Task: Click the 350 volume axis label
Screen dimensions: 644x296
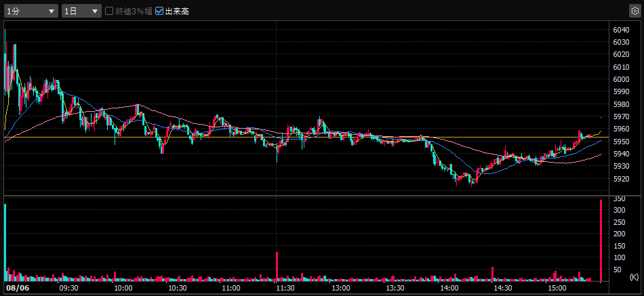Action: pos(619,198)
